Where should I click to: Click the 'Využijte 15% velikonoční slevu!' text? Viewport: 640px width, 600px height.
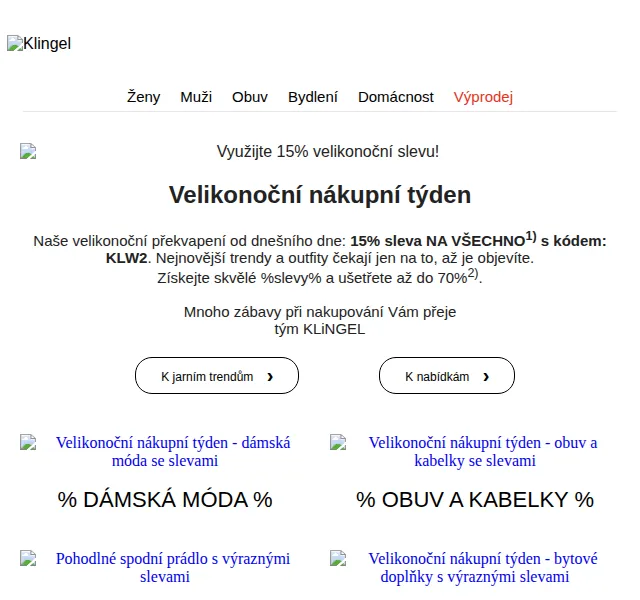point(328,151)
